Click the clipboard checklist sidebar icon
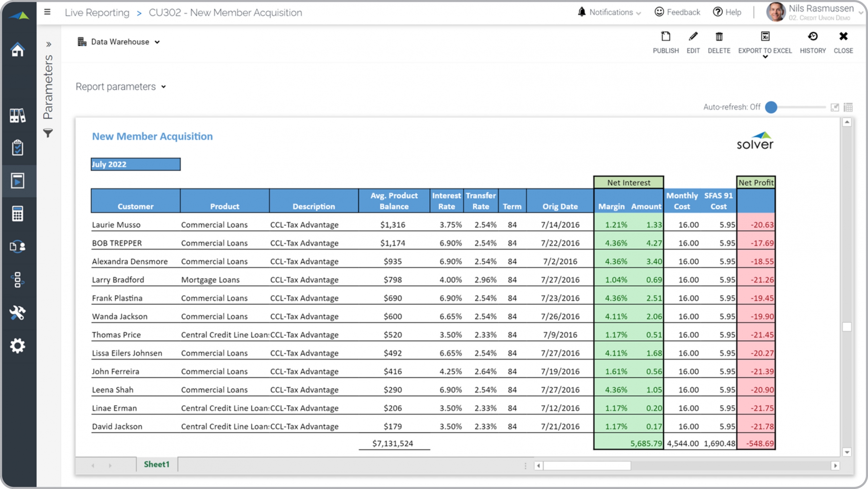The width and height of the screenshot is (868, 489). [x=18, y=148]
